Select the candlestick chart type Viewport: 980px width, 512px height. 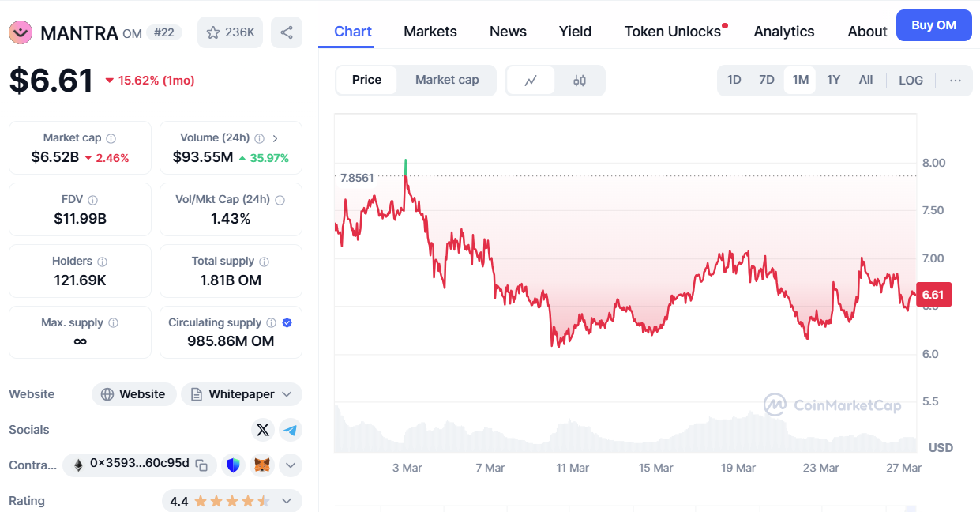pos(580,80)
